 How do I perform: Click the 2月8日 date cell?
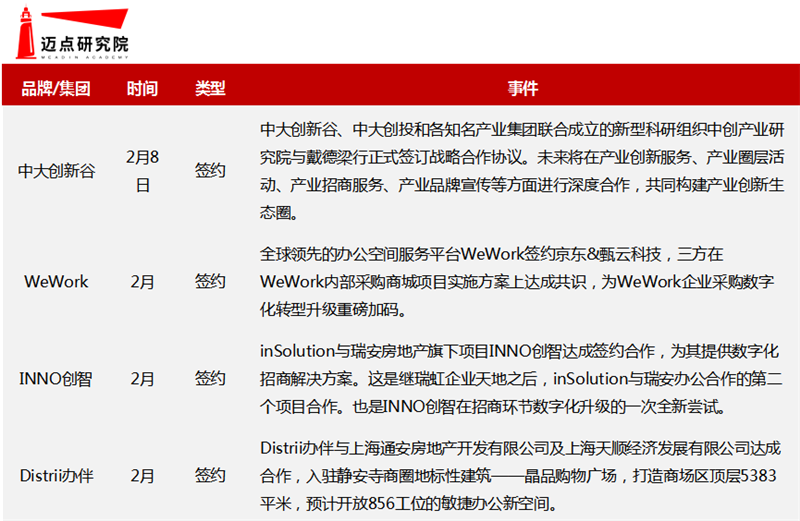tap(142, 170)
